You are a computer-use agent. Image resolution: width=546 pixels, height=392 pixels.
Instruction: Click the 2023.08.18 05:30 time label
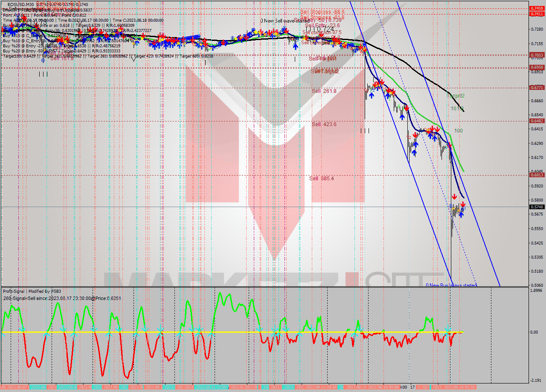tap(460, 387)
